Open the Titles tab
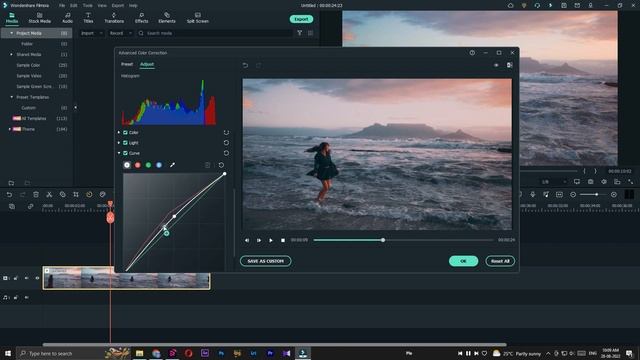The height and width of the screenshot is (360, 640). 88,18
